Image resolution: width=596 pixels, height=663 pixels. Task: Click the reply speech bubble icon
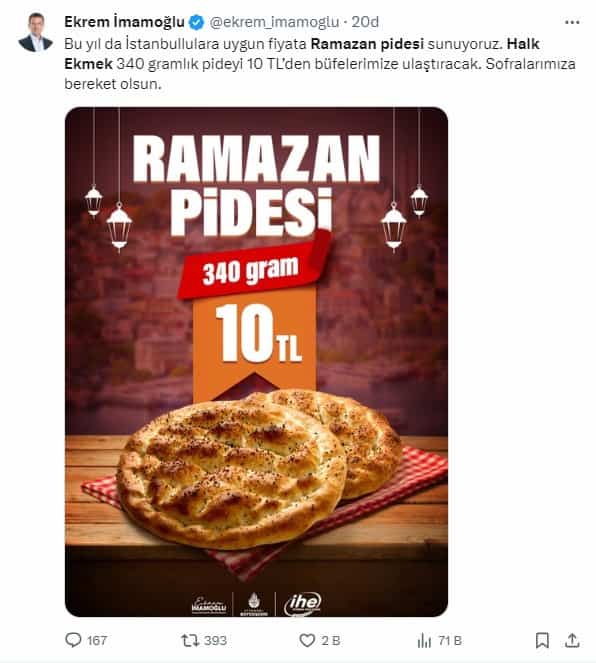tap(73, 640)
